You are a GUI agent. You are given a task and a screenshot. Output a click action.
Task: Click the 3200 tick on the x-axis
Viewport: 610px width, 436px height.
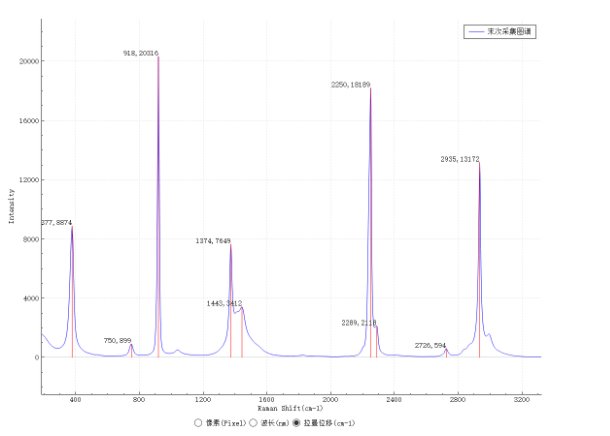click(x=520, y=398)
